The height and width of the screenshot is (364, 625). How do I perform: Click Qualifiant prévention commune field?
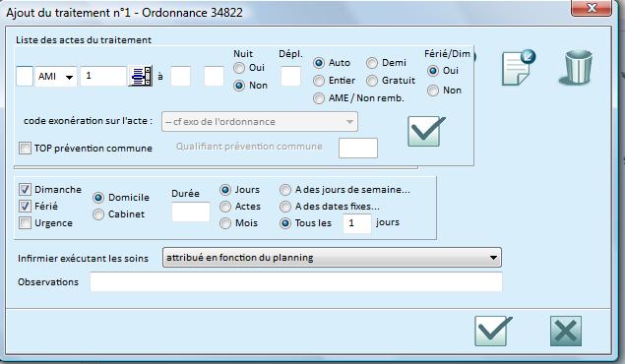[x=358, y=149]
